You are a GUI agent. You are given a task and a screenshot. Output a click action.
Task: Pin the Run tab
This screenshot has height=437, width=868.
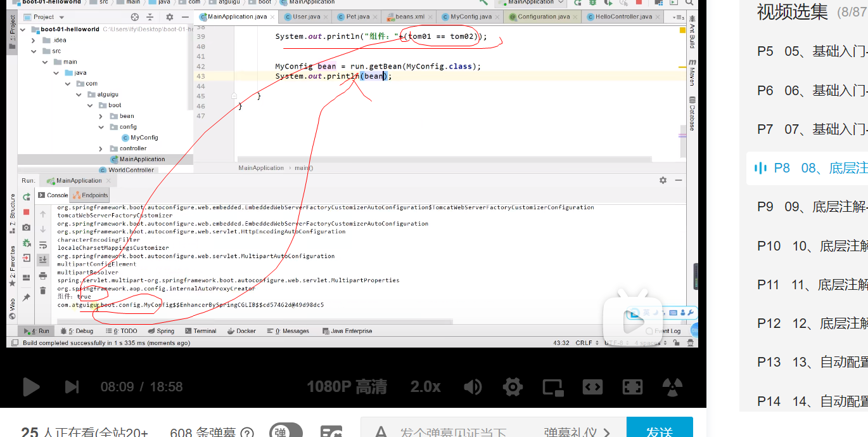tap(26, 297)
